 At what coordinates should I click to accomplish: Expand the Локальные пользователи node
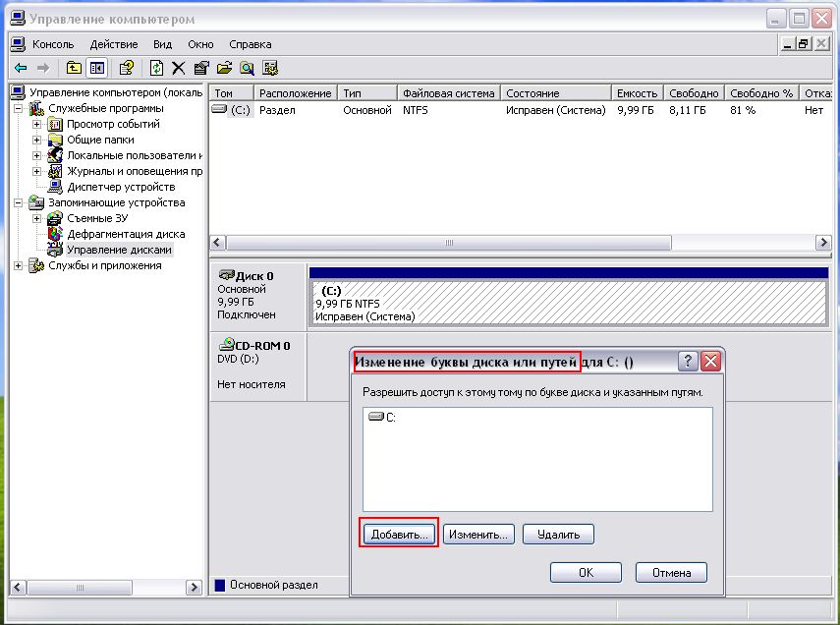click(37, 155)
